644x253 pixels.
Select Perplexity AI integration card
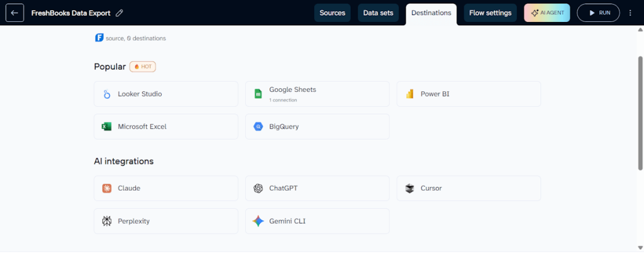[x=166, y=221]
